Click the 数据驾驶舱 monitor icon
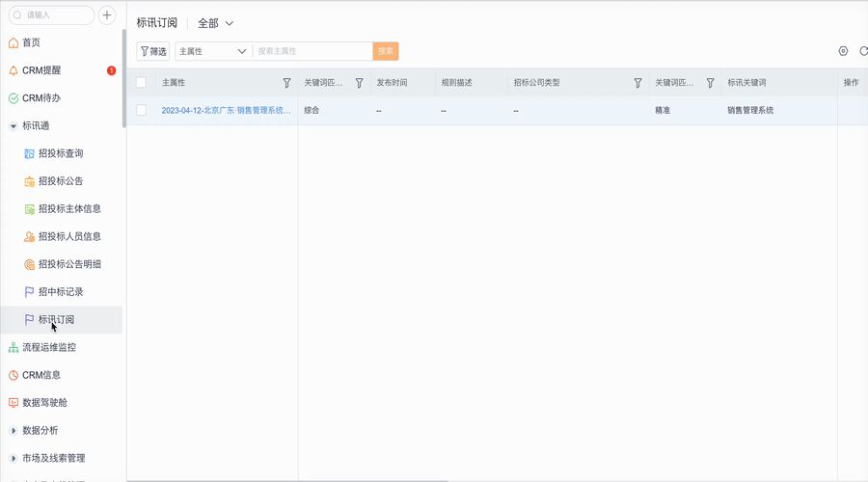 tap(14, 402)
